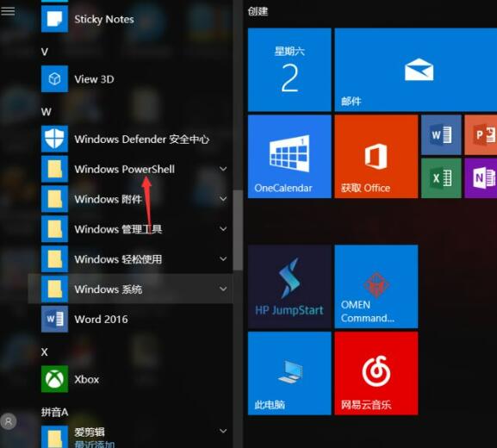Click the Windows 系统 folder icon
Viewport: 497px width, 448px height.
(x=54, y=289)
